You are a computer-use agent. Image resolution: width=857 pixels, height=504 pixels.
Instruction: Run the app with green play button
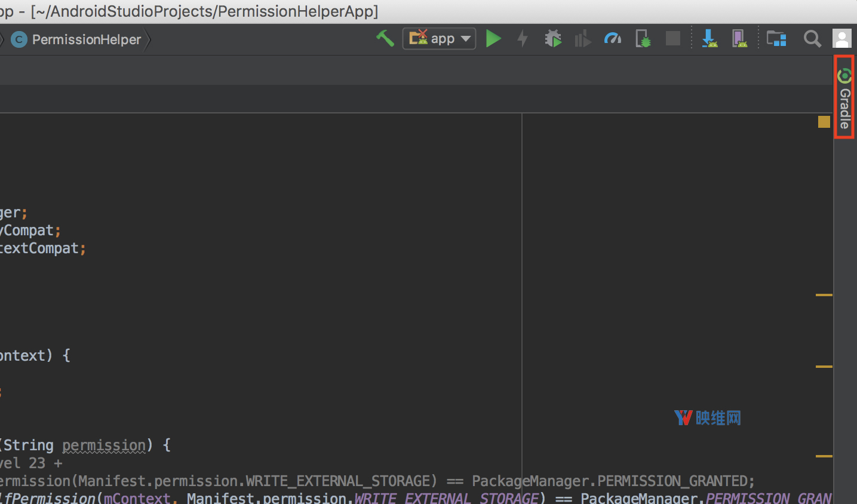[493, 39]
